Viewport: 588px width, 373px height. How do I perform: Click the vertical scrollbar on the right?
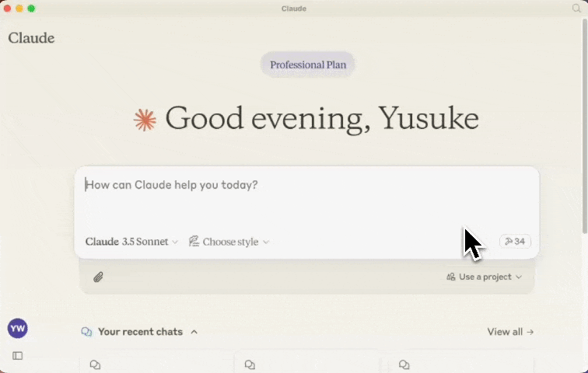[x=584, y=125]
